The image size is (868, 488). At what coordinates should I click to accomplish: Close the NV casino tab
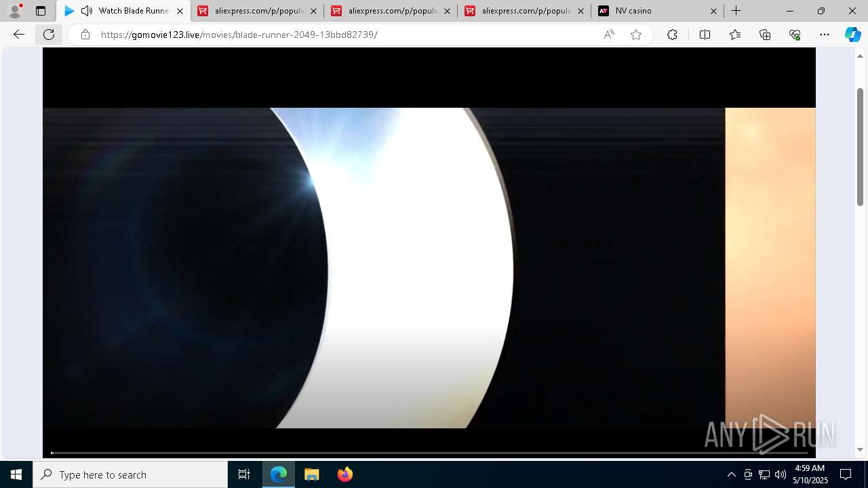pos(713,11)
